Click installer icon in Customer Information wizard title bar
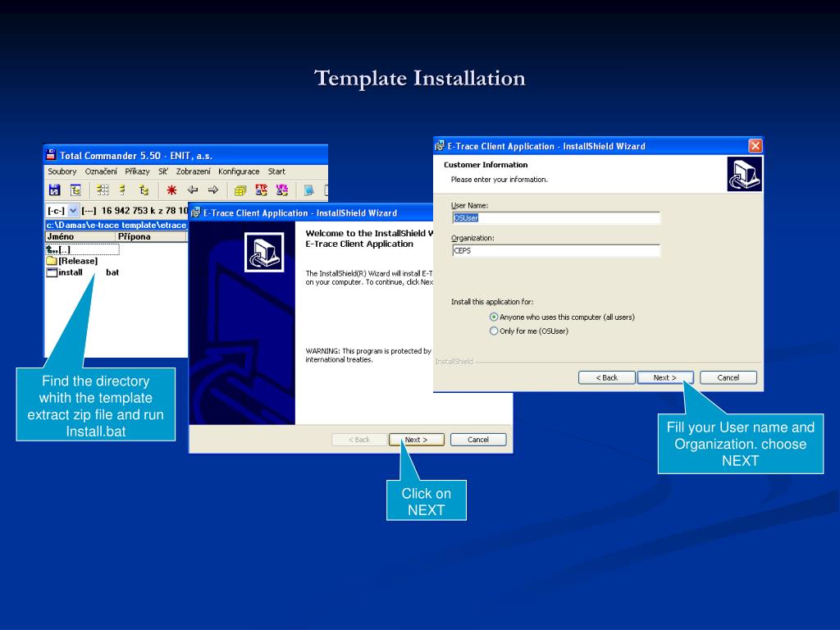Viewport: 840px width, 630px height. [440, 146]
